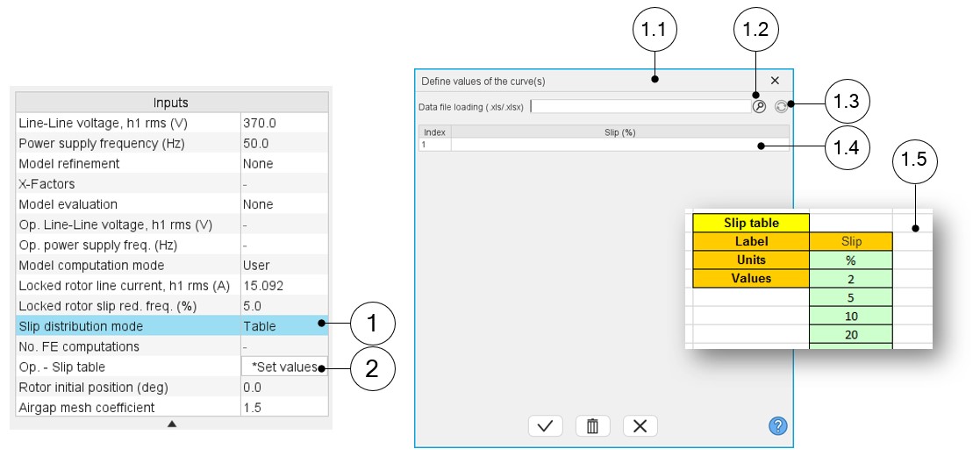Click the Values cell in spreadsheet

point(751,279)
